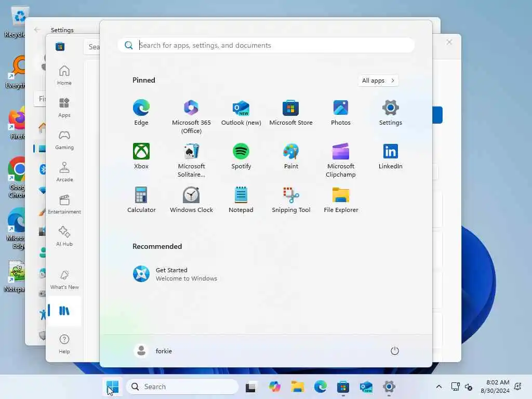Open the clock showing 8:02 AM
Image resolution: width=532 pixels, height=399 pixels.
(x=495, y=387)
